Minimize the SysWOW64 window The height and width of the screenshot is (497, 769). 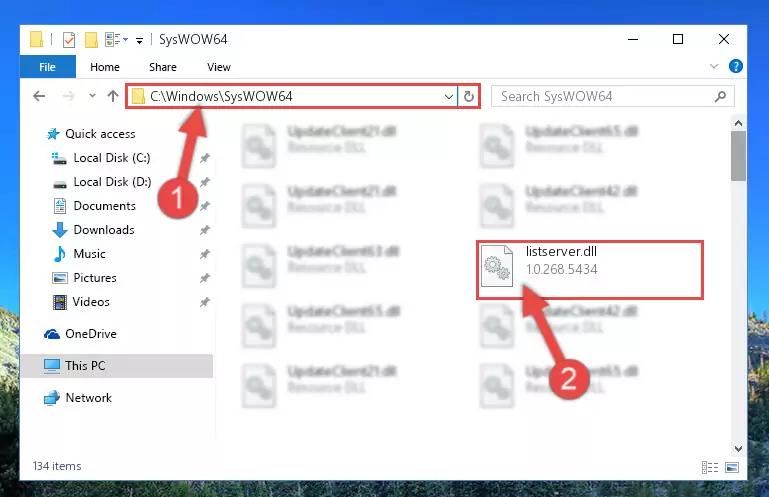(x=633, y=39)
